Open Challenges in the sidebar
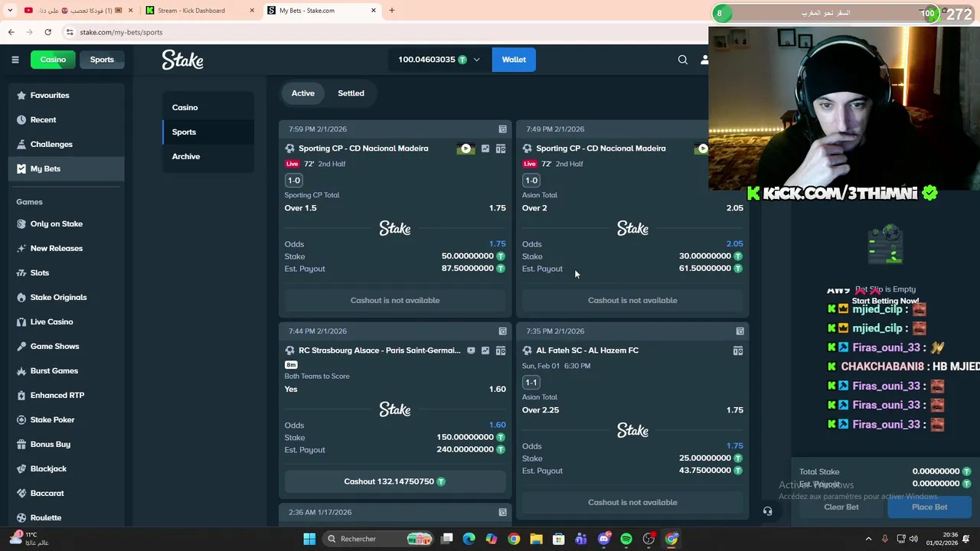This screenshot has height=551, width=980. [x=66, y=144]
